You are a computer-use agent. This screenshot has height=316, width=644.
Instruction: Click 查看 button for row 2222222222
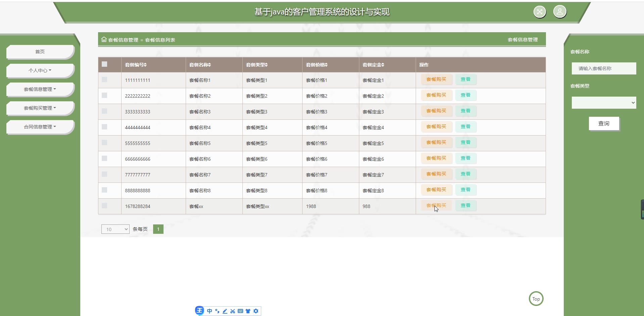465,95
